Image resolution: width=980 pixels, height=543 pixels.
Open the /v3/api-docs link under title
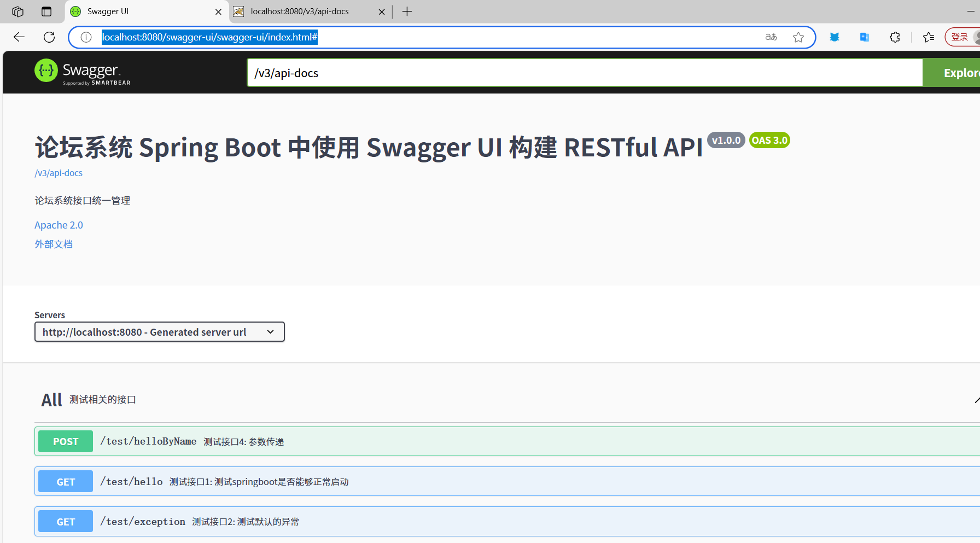pos(59,173)
